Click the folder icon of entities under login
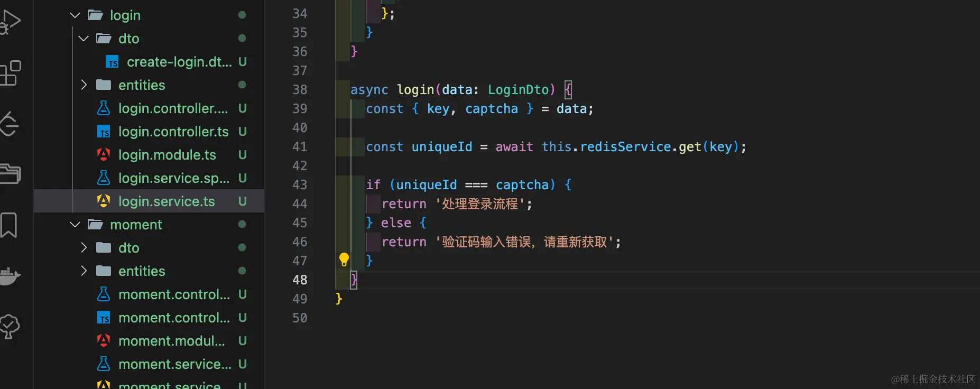 coord(104,85)
